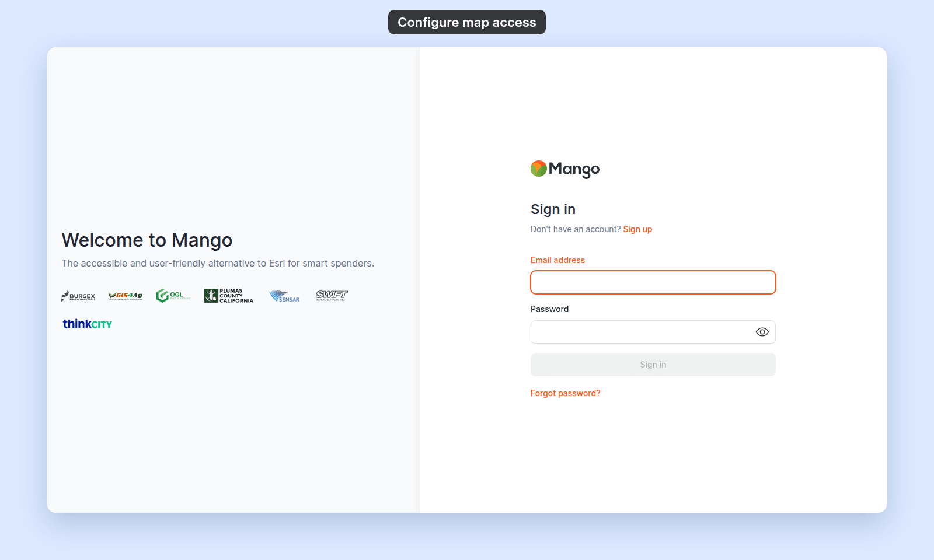Open the Sign up link

[x=637, y=229]
